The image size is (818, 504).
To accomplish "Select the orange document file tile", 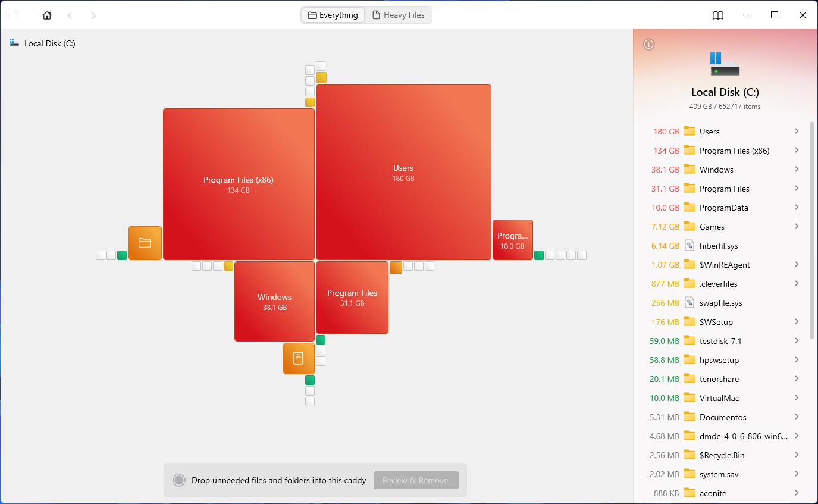I will click(x=299, y=358).
